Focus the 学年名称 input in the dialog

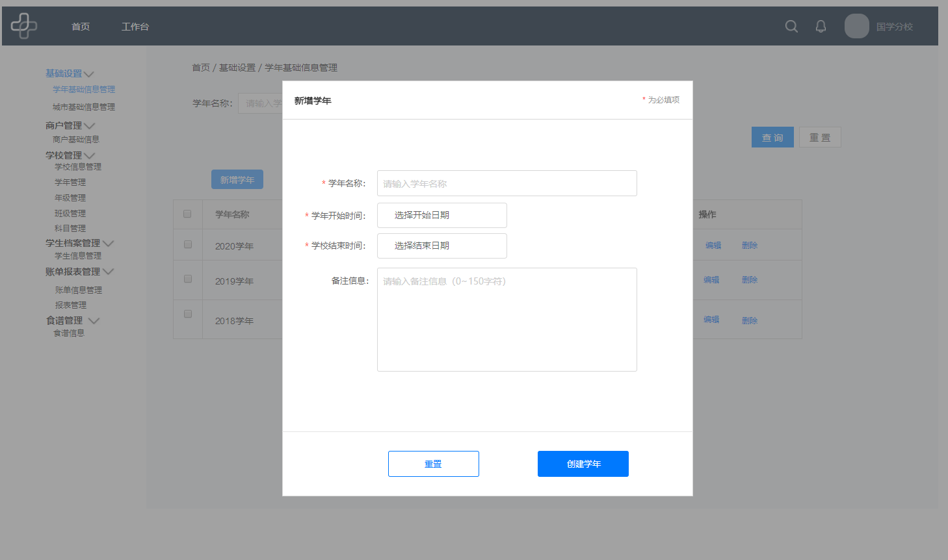point(507,183)
